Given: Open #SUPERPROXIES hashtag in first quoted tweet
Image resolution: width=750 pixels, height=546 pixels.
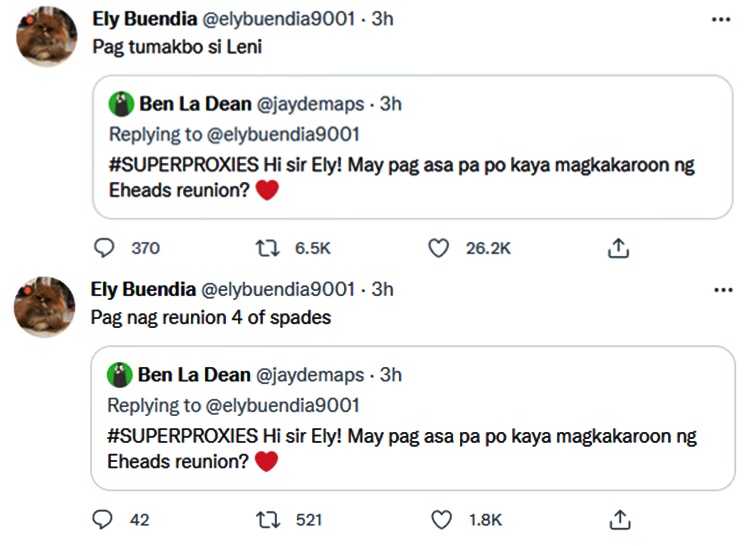Looking at the screenshot, I should [x=171, y=165].
